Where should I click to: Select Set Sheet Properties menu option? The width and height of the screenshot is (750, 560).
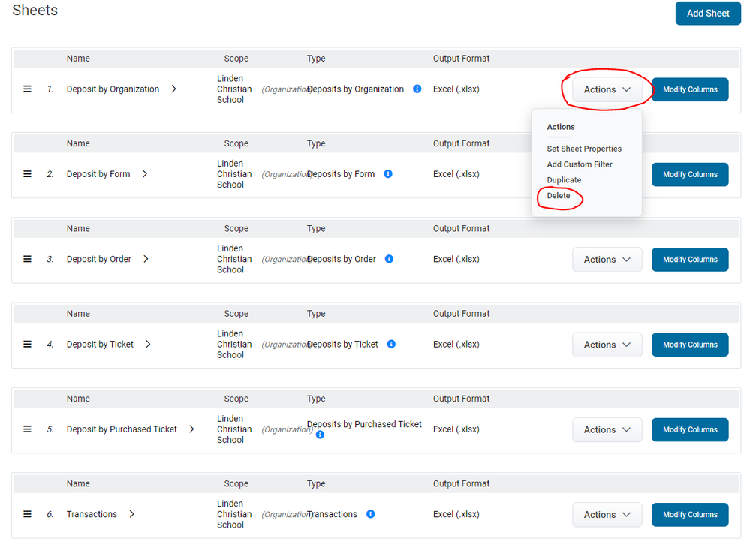point(584,149)
